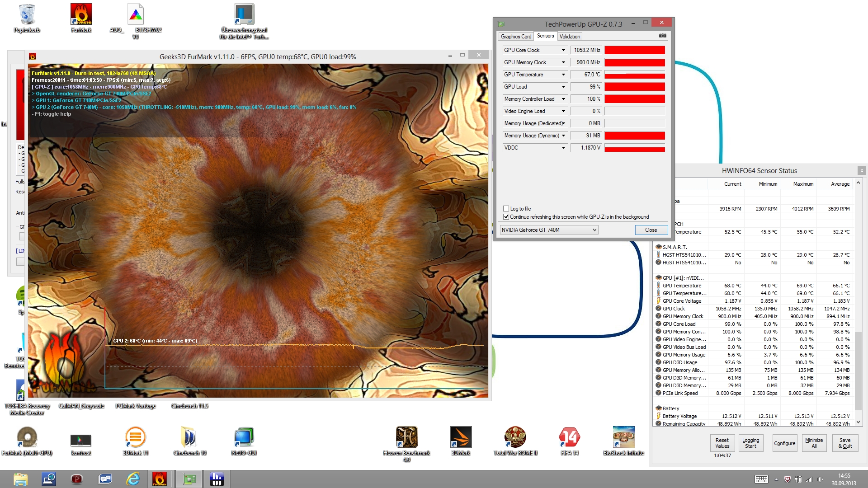Open the GPU Load sensor dropdown
Image resolution: width=868 pixels, height=488 pixels.
coord(563,87)
